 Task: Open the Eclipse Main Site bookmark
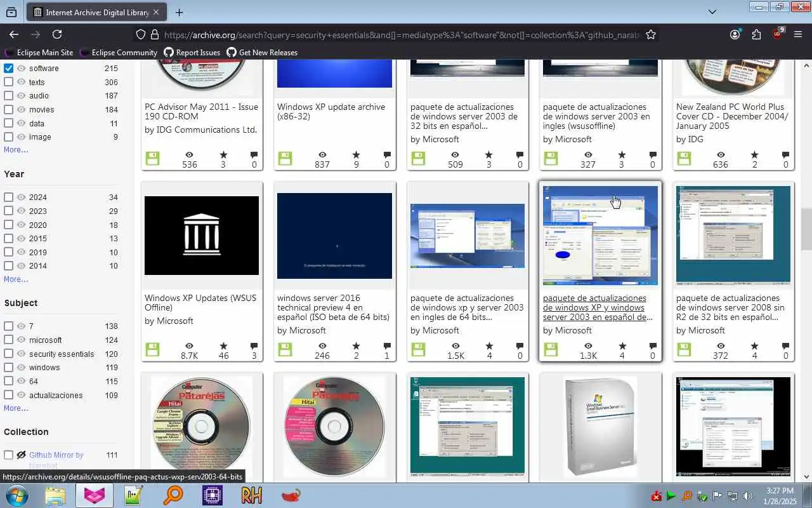[39, 53]
